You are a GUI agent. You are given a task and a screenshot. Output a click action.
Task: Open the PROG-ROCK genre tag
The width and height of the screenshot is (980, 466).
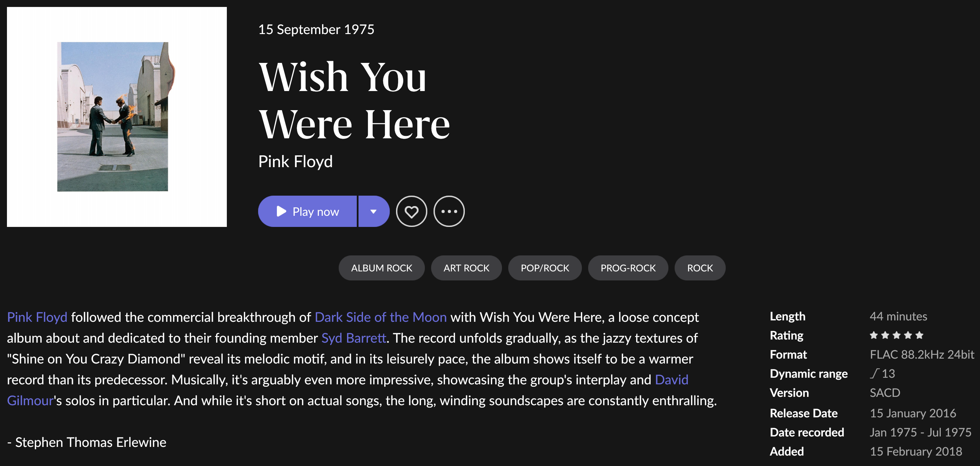pos(628,268)
